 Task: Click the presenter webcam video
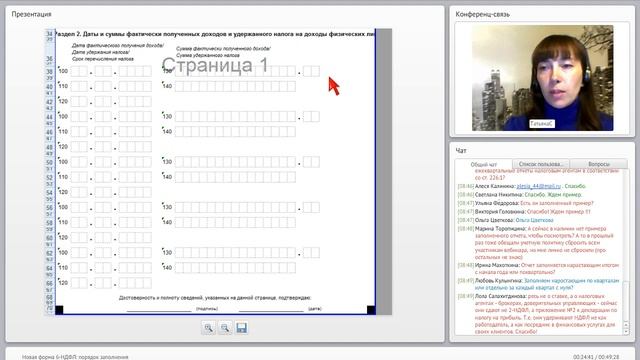point(542,78)
